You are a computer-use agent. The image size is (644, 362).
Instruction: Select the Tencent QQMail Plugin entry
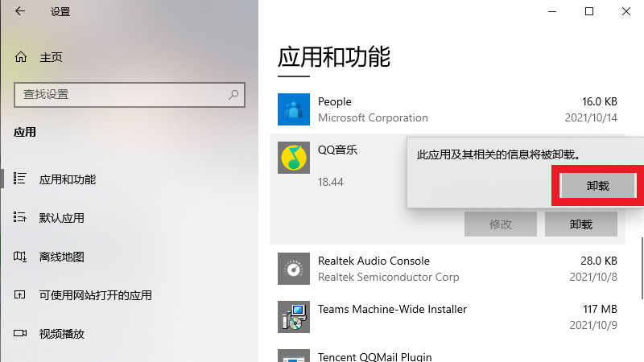[x=374, y=356]
